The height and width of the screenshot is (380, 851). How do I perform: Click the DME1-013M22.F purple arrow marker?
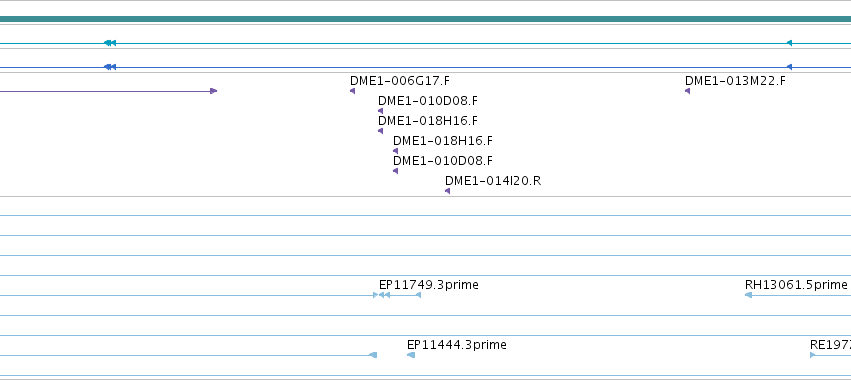coord(688,91)
